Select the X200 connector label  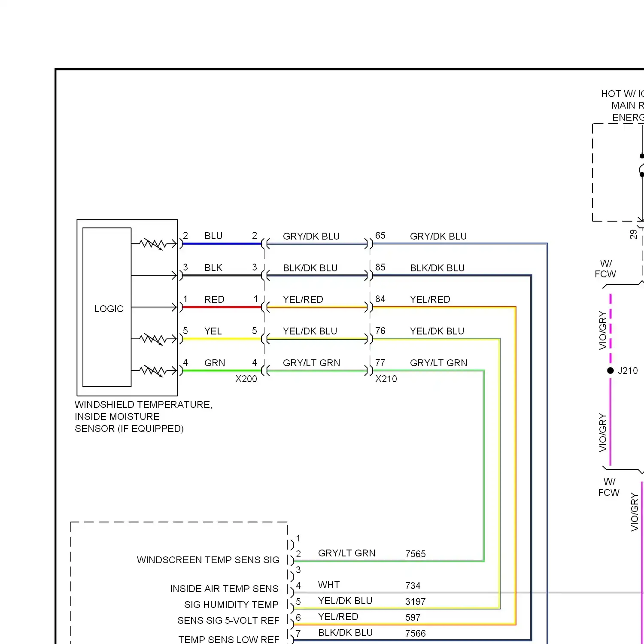point(246,379)
